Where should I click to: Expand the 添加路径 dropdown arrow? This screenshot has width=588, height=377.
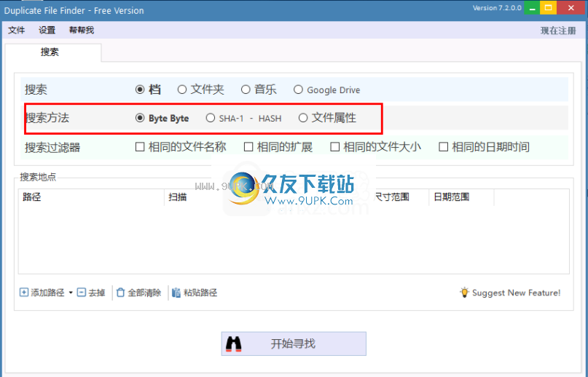[71, 293]
